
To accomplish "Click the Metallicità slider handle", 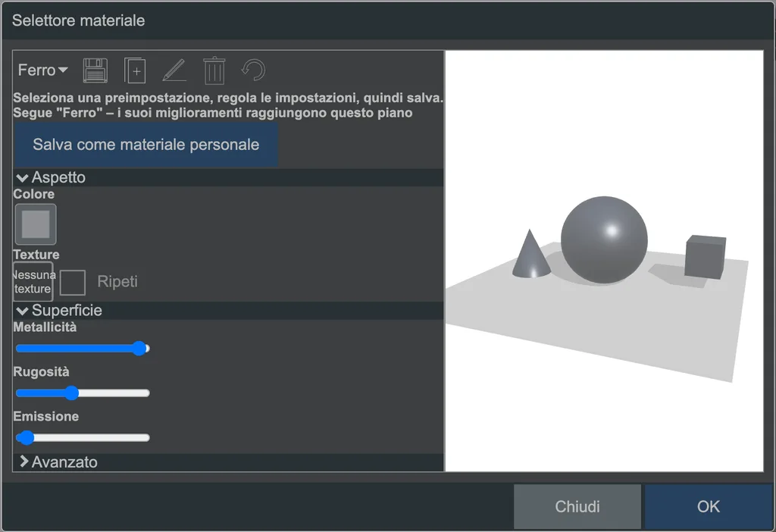I will (x=139, y=349).
